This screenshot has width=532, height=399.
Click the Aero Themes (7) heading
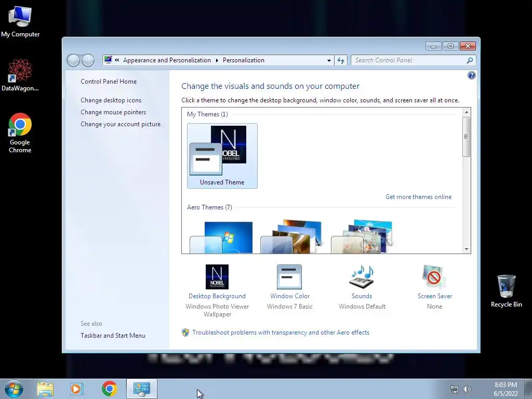[209, 207]
